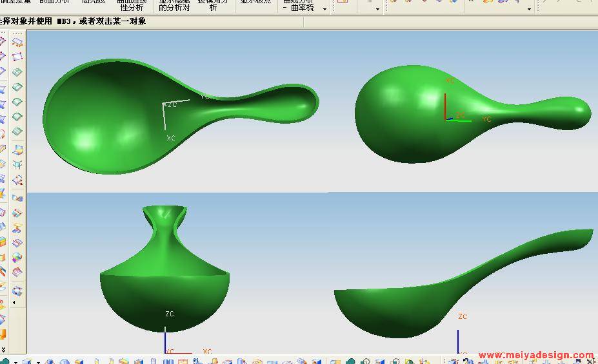This screenshot has width=598, height=364.
Task: Toggle 高亮线 (highlight lines) analysis
Action: 93,3
